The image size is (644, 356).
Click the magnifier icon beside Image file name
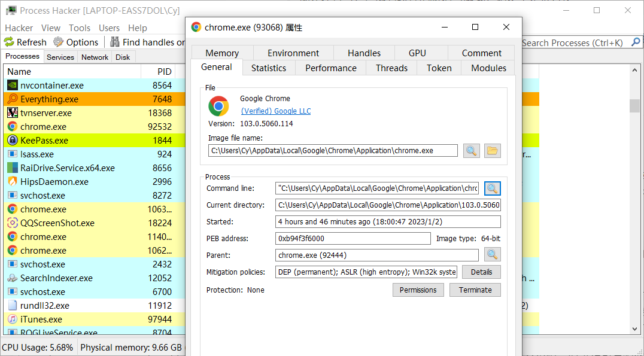(472, 151)
